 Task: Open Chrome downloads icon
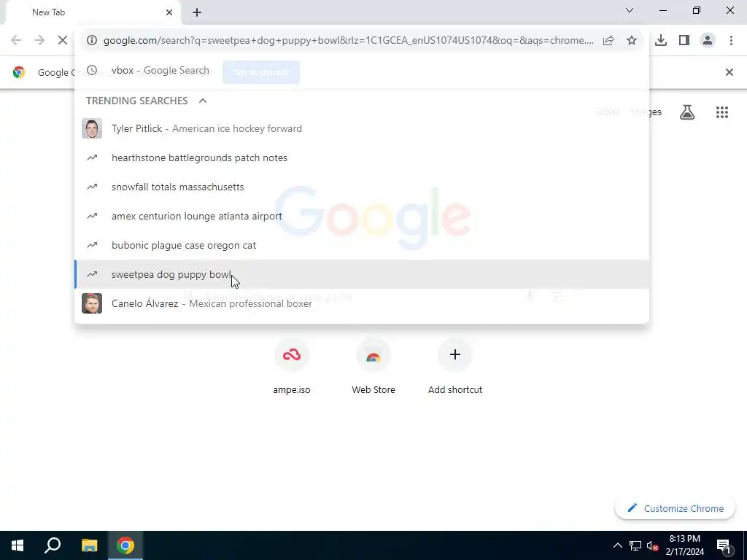(661, 41)
